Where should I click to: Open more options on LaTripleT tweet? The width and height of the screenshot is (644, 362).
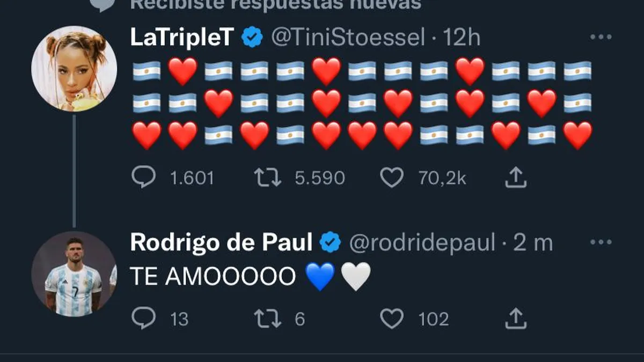[x=601, y=38]
